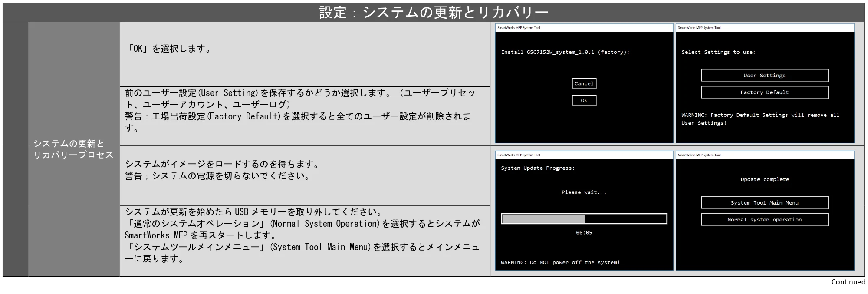
Task: Select the User Settings option
Action: (764, 76)
